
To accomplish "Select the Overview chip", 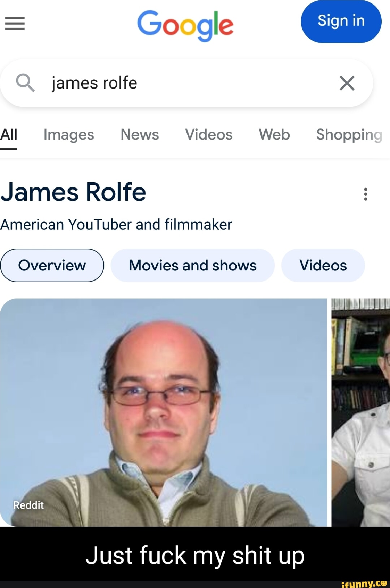I will coord(52,265).
